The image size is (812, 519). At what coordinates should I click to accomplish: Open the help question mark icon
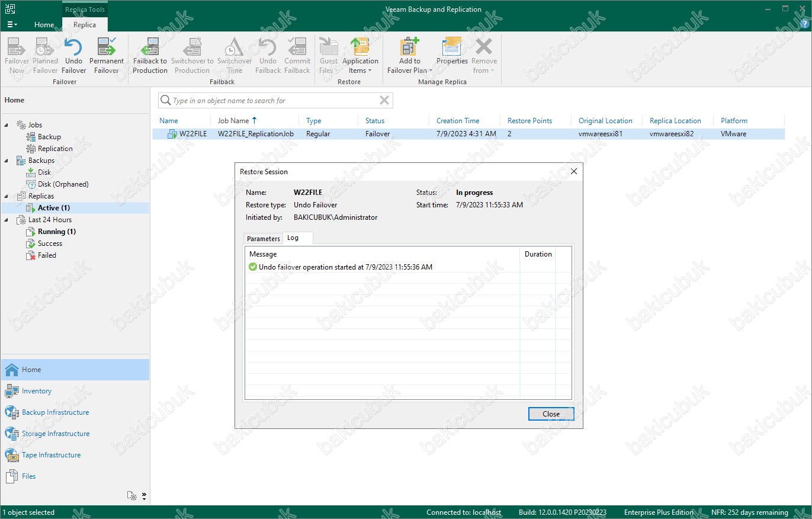[804, 24]
